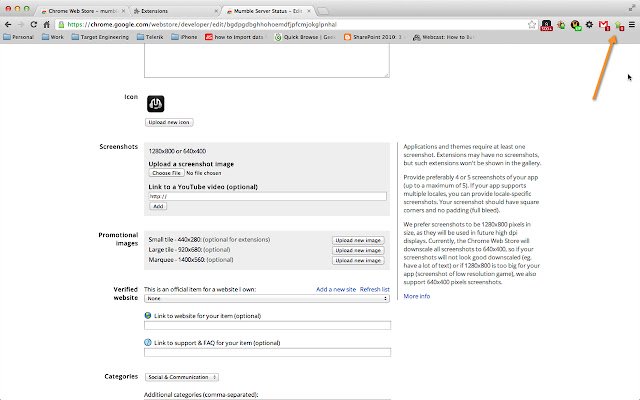Click the 'Marquee - 1400x560' label
This screenshot has width=640, height=400.
pyautogui.click(x=176, y=260)
